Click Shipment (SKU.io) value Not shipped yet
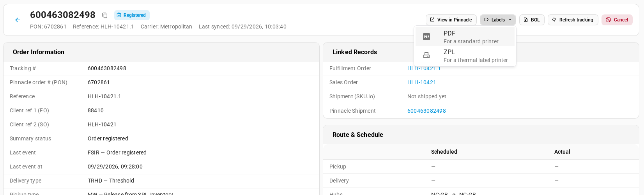 tap(427, 96)
